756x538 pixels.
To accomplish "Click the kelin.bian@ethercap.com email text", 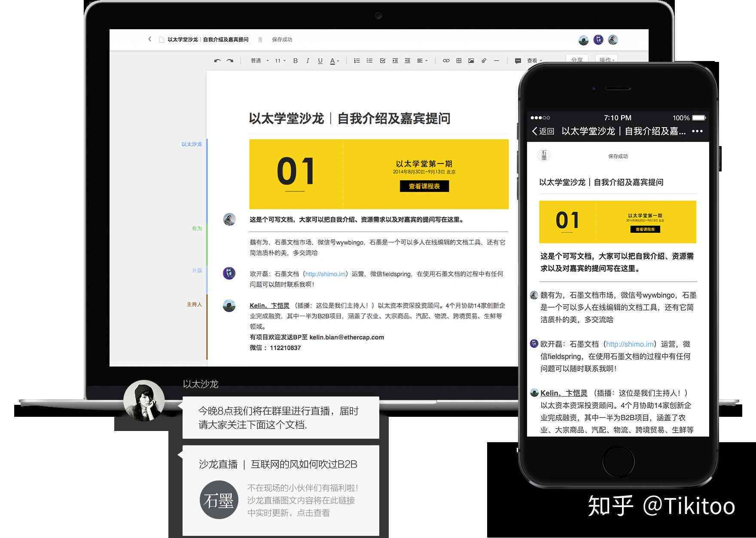I will pos(347,337).
